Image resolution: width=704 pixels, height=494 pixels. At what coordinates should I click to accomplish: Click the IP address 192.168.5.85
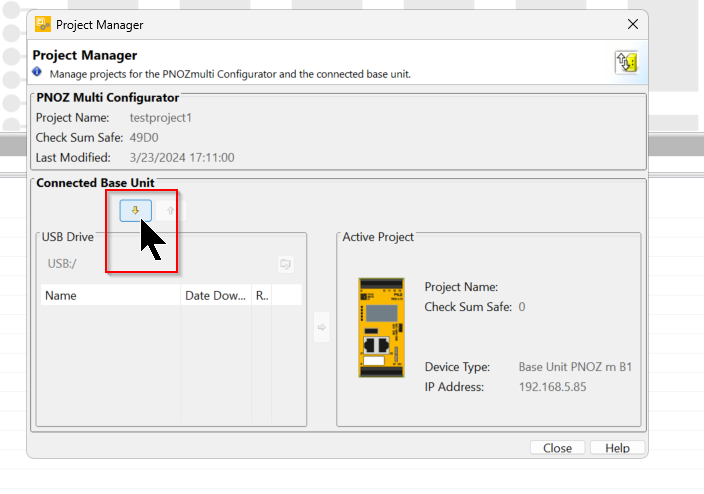[553, 387]
